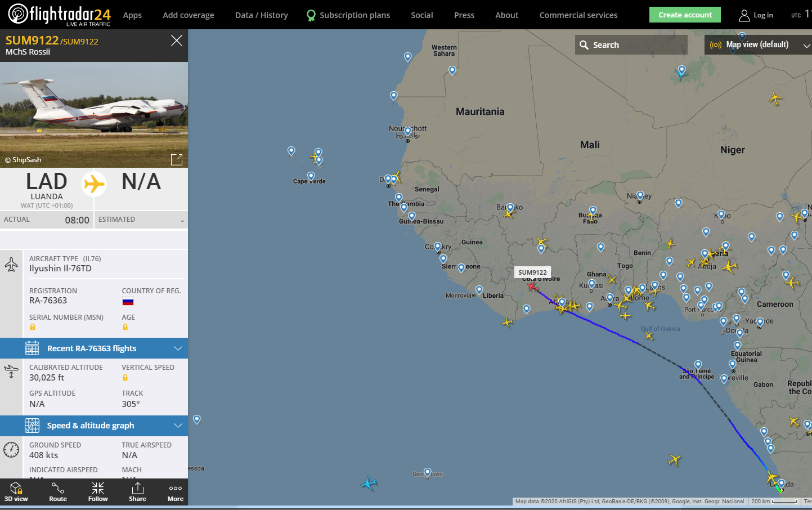Click the yellow plane route icon between airports
Screen dimensions: 812x510
pos(94,184)
